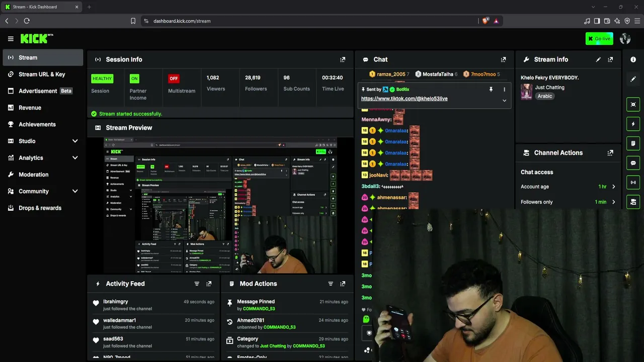Open filter options for Activity Feed
Screen dimensions: 644x362
197,284
